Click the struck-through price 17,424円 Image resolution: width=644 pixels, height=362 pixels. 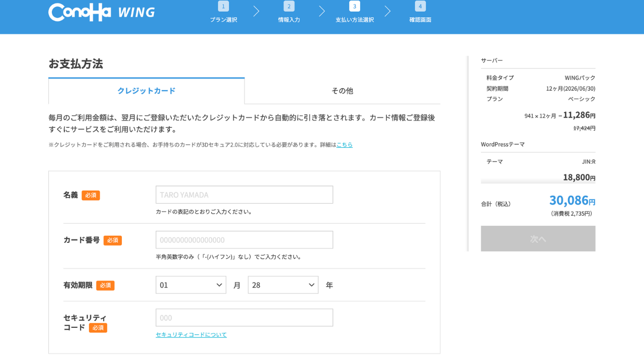pos(584,128)
